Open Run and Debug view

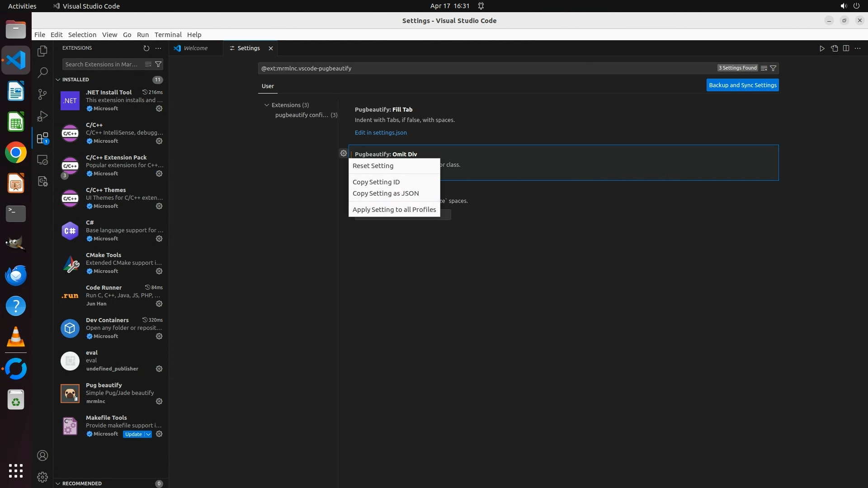click(x=42, y=116)
